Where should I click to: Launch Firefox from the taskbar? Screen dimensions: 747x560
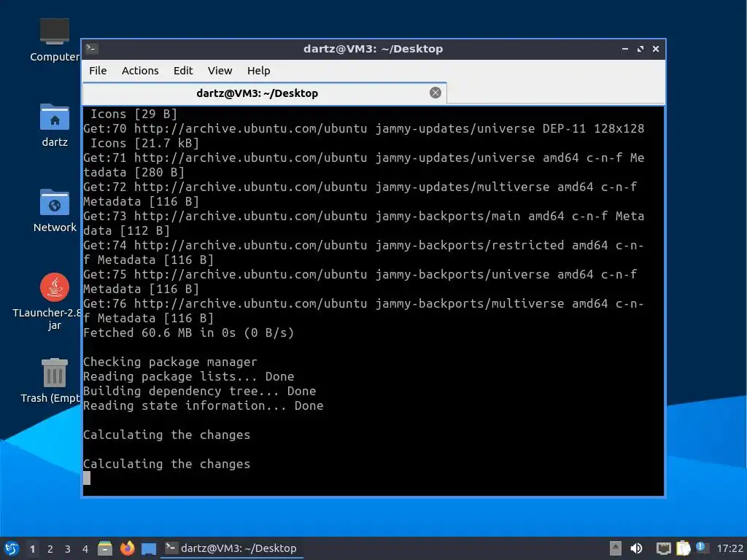(x=127, y=548)
